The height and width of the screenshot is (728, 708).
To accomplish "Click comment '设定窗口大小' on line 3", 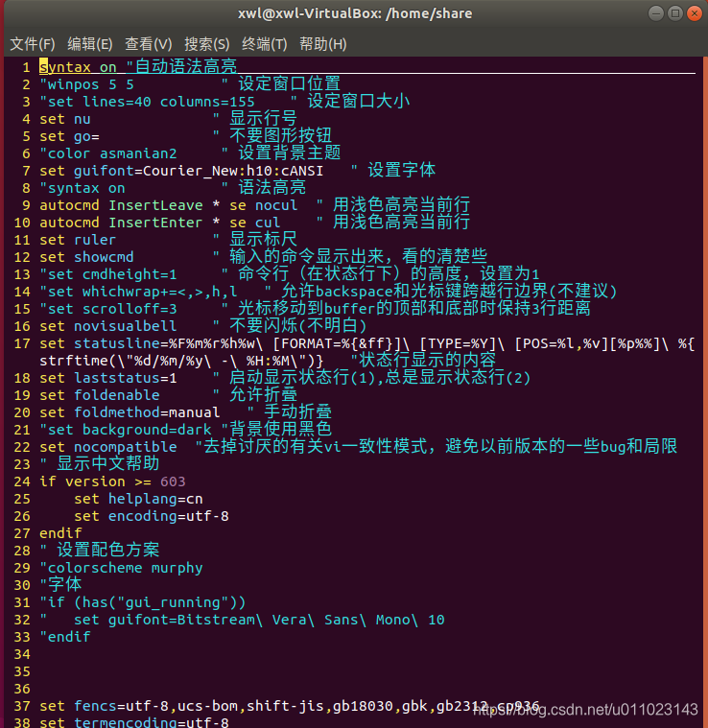I will (359, 102).
